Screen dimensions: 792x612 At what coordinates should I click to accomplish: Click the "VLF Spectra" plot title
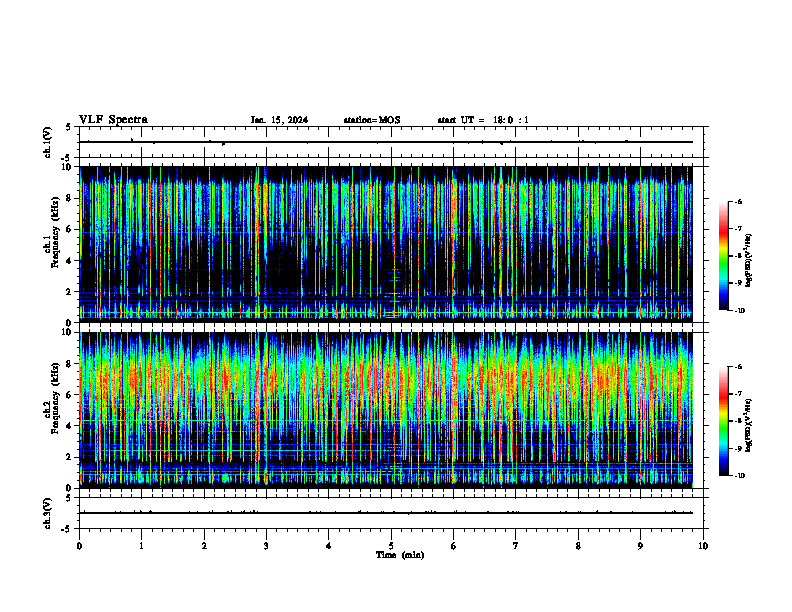pos(113,120)
